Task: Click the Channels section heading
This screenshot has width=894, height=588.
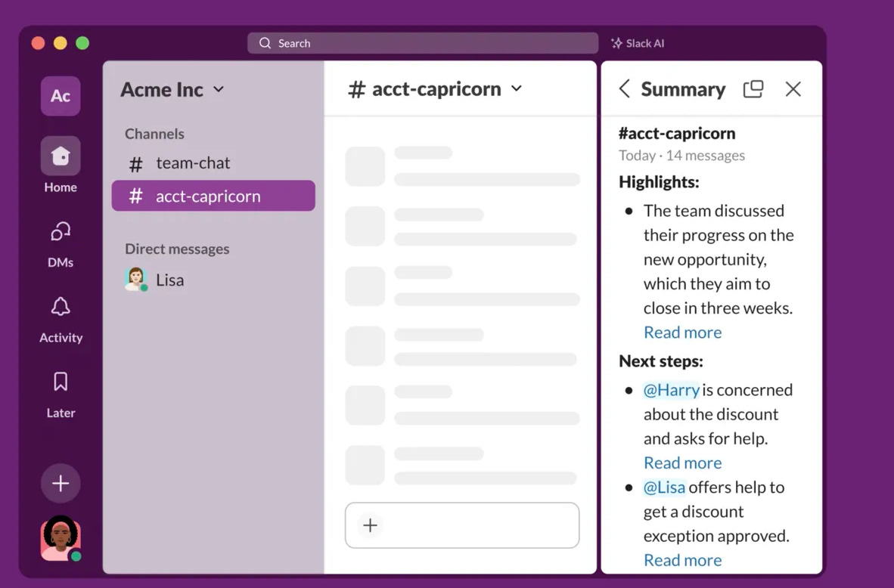Action: pos(154,134)
